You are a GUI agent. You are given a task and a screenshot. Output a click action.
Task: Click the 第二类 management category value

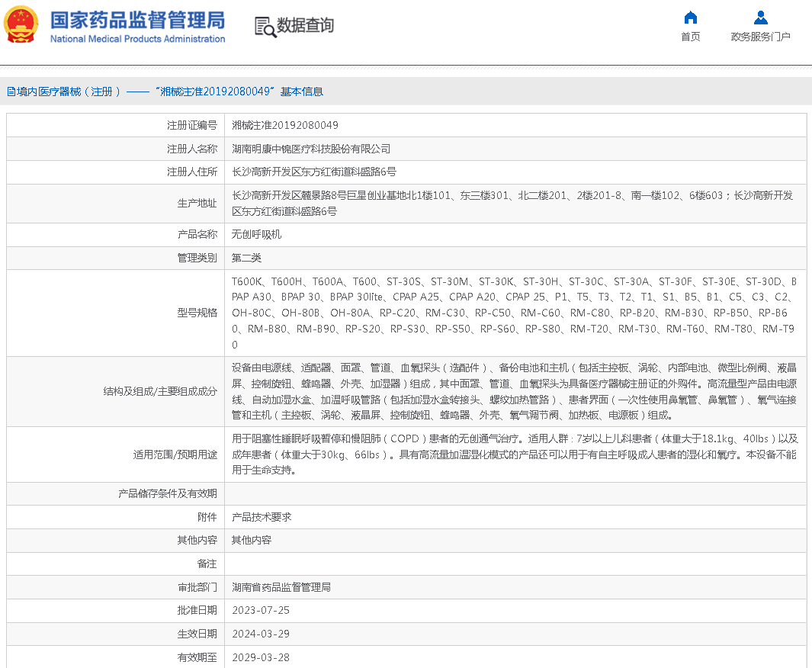246,258
